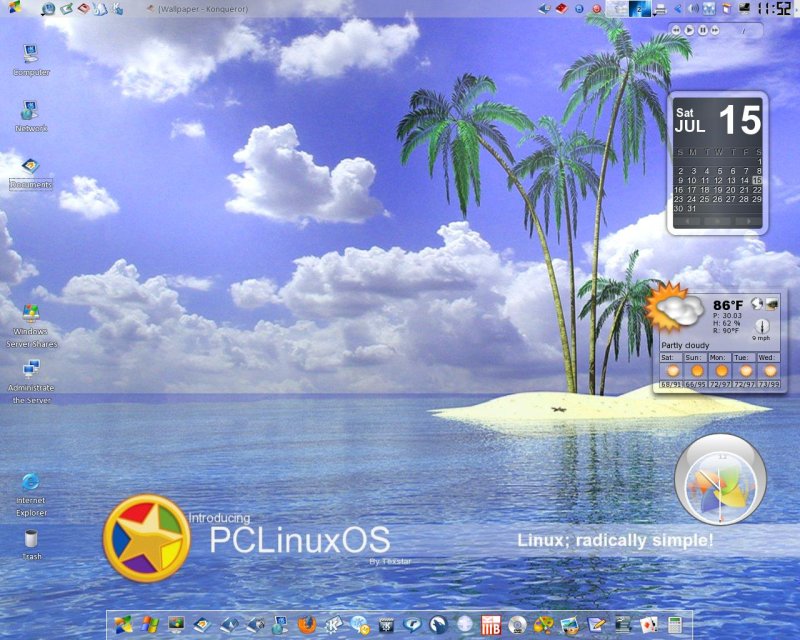Open the image viewer photo icon in dock
This screenshot has height=640, width=800.
point(569,625)
